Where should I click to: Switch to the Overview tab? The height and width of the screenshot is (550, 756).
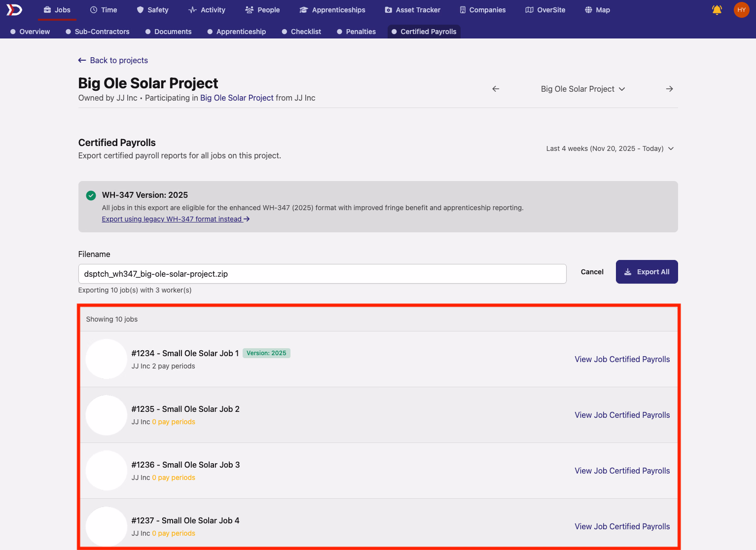(x=30, y=32)
